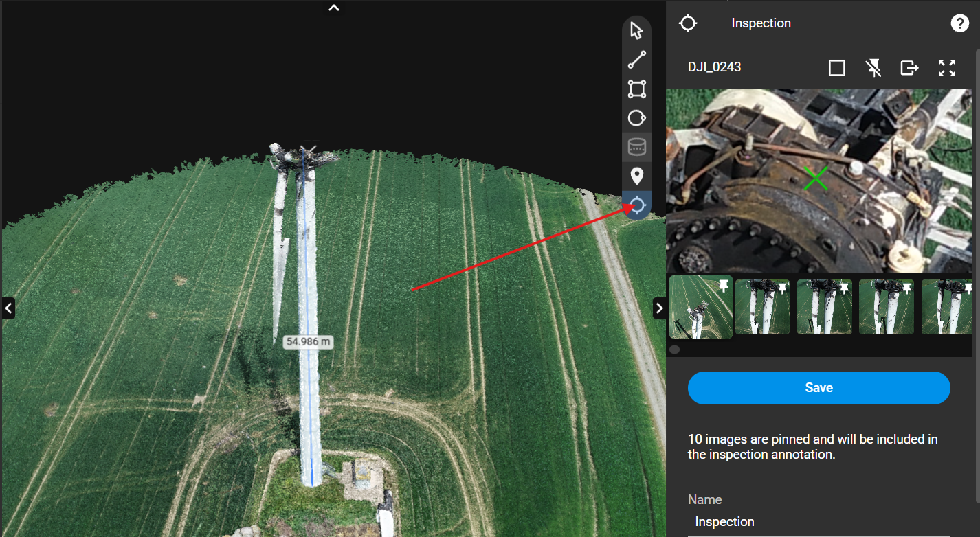Collapse the top panel chevron

tap(334, 8)
